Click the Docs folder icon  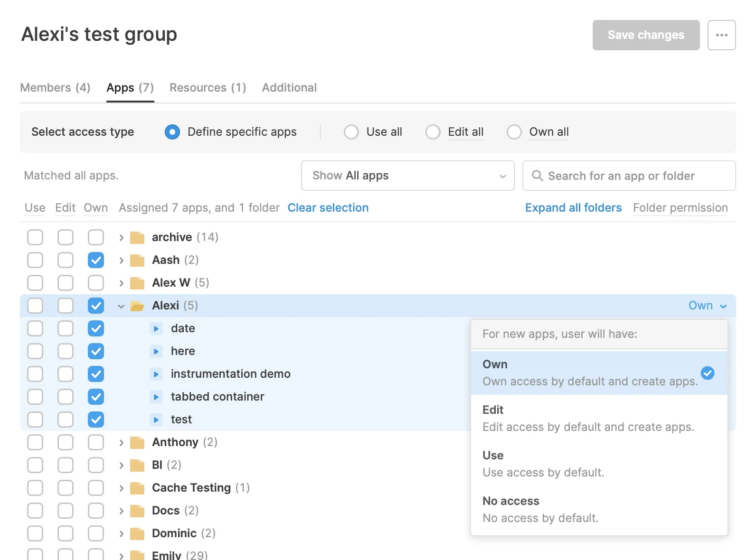137,511
